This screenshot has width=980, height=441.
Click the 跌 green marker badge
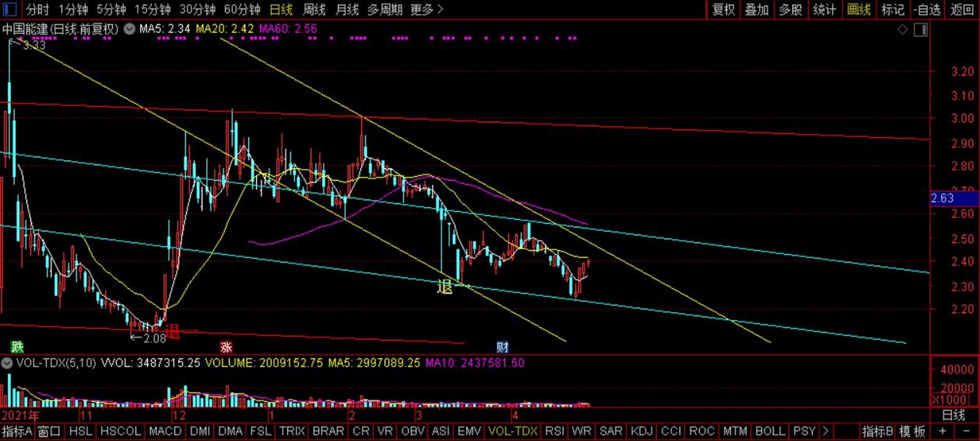click(x=17, y=347)
